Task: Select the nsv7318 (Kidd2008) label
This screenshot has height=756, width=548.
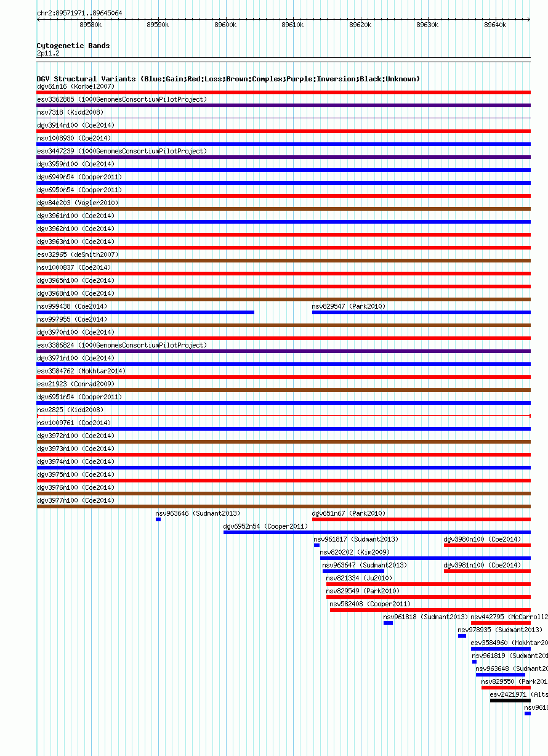Action: 70,113
